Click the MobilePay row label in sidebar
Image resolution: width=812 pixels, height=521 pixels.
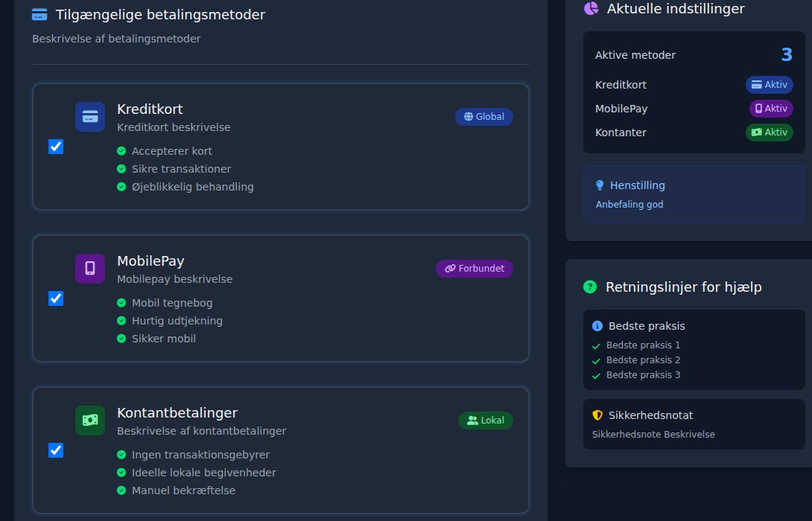pos(621,109)
